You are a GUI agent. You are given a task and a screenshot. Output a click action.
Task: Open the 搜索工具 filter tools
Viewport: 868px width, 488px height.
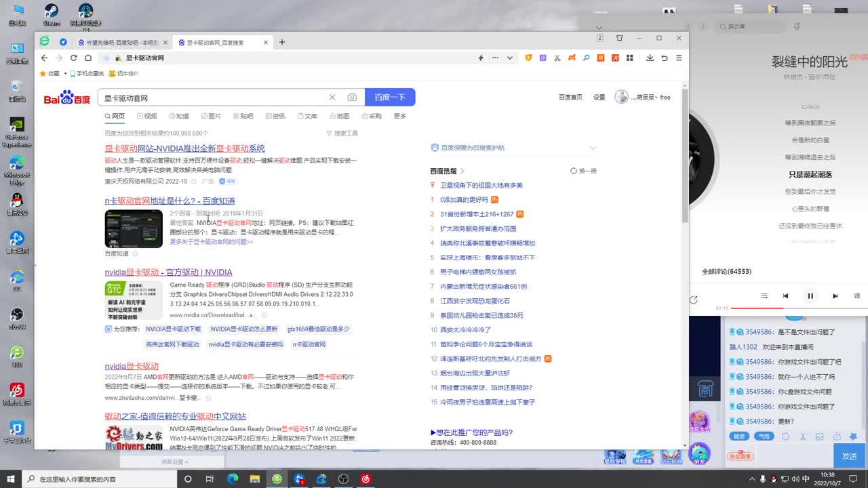coord(342,134)
